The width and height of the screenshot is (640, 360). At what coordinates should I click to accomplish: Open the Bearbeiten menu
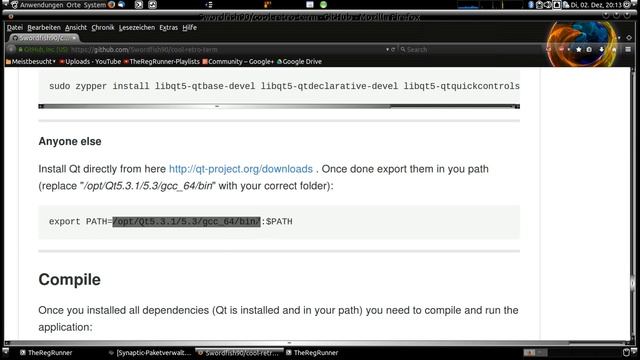tap(44, 27)
